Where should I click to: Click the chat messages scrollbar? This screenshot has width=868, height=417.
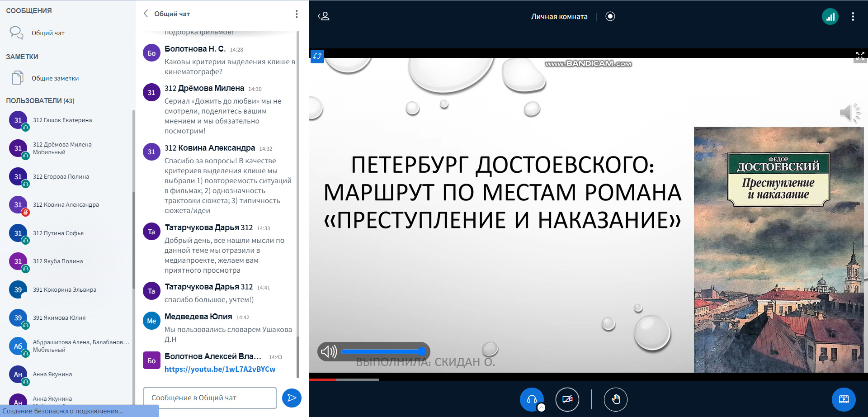pos(297,357)
